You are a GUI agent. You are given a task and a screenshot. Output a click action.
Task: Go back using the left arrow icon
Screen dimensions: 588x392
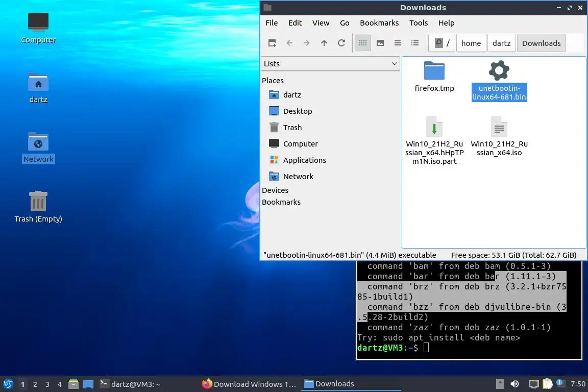(x=289, y=43)
